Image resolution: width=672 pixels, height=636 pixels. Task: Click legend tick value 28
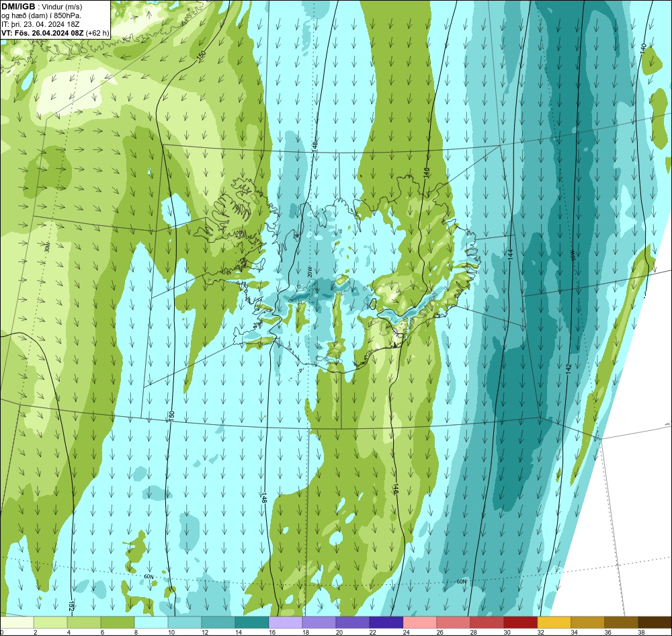[473, 632]
